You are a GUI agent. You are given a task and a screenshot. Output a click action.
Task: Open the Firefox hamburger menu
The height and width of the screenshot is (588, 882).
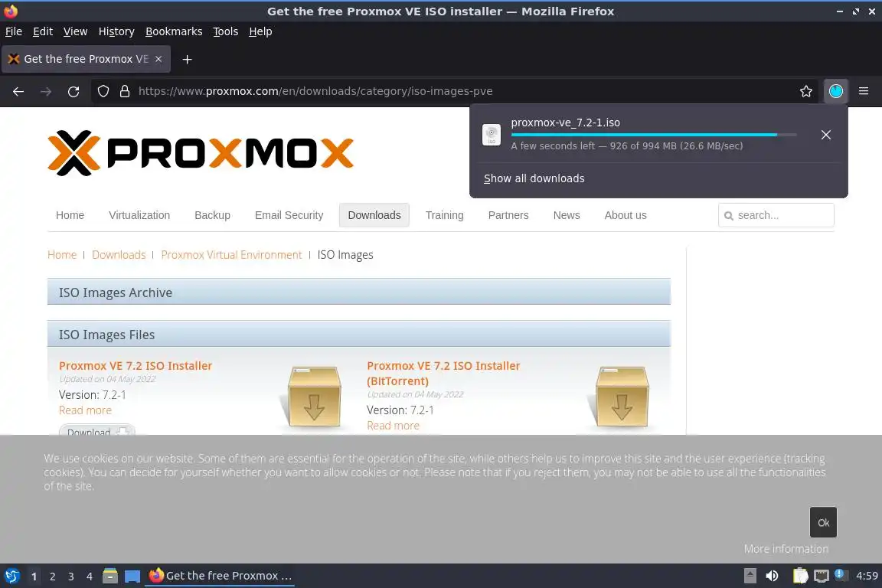tap(864, 91)
